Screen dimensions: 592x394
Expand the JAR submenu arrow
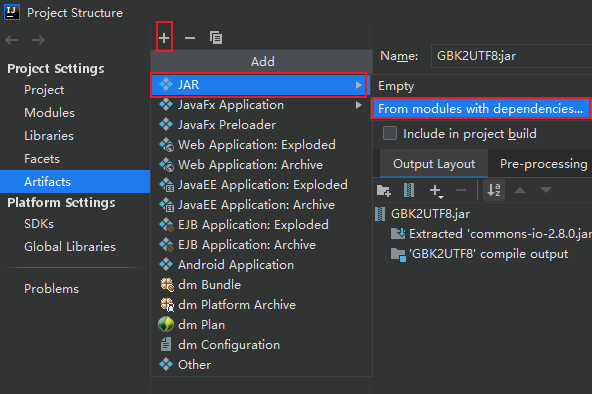pyautogui.click(x=358, y=85)
